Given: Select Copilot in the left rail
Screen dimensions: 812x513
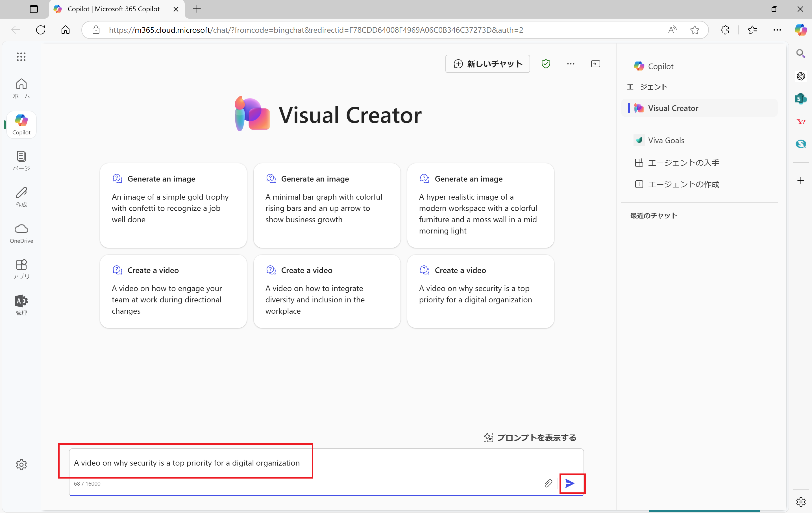Looking at the screenshot, I should [21, 125].
